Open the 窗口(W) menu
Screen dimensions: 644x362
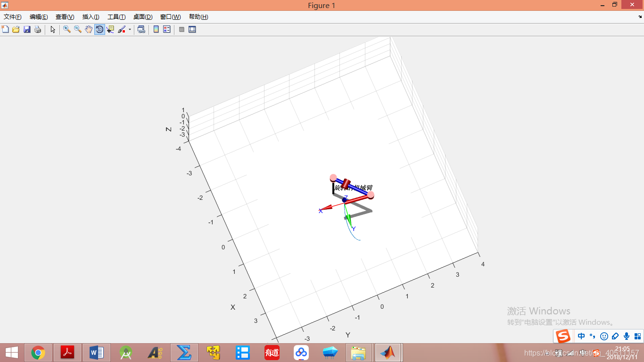point(171,17)
